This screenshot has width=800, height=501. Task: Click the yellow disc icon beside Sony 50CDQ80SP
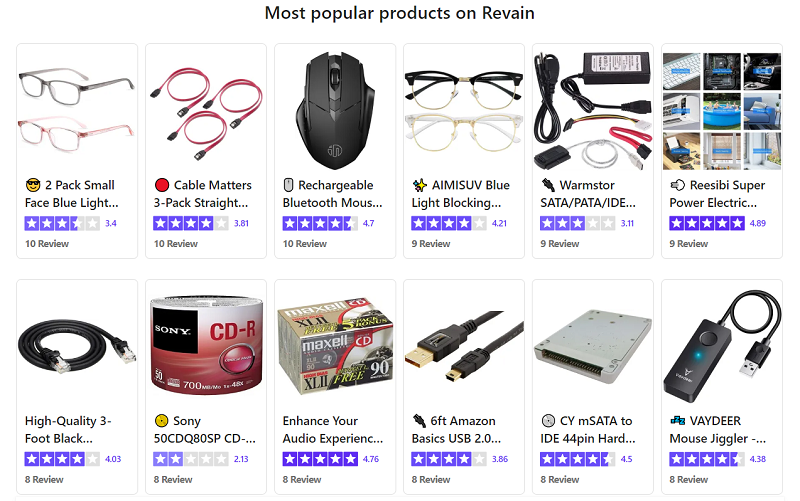161,420
